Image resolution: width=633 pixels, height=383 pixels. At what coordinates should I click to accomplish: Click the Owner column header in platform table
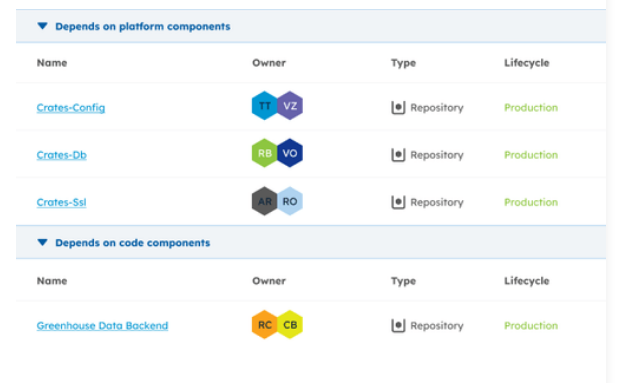coord(269,63)
